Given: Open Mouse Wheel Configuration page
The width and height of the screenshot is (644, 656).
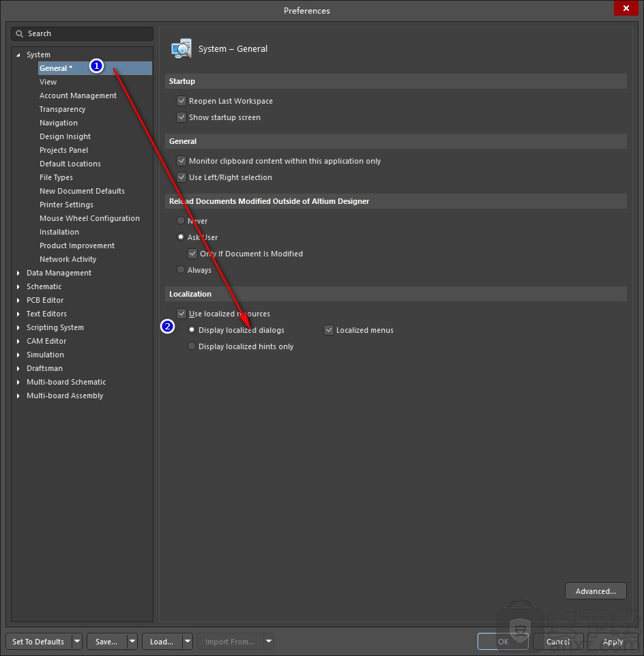Looking at the screenshot, I should pos(89,218).
